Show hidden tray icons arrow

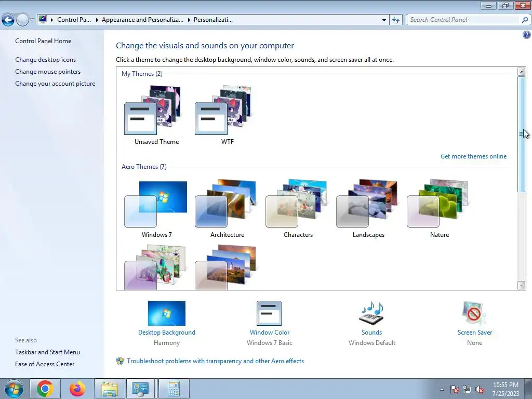(x=442, y=389)
